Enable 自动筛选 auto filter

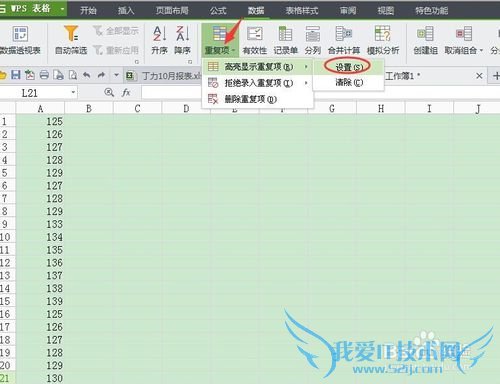71,40
